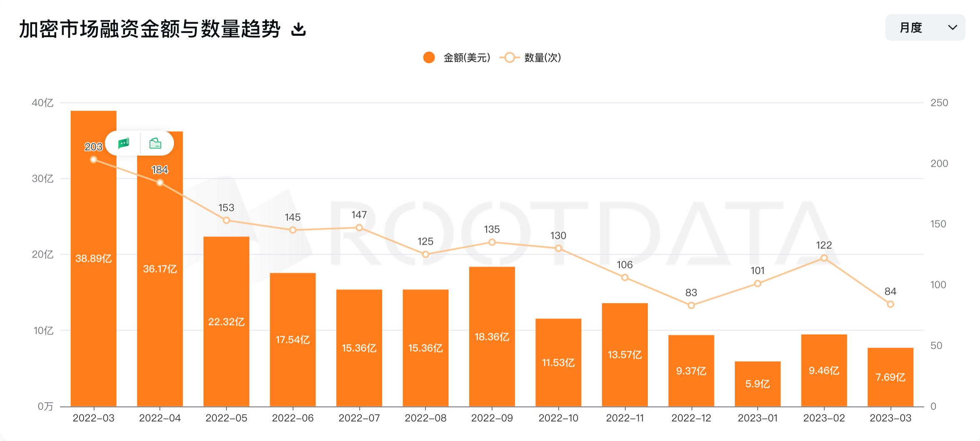Select the 36.17亿 bar for 2022-04
Screen dimensions: 980x441
pos(160,269)
